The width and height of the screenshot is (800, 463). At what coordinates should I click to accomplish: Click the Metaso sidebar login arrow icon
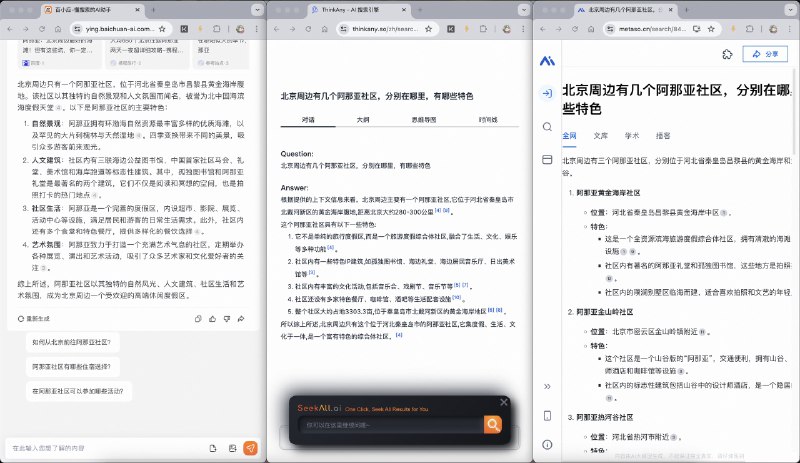click(x=547, y=93)
